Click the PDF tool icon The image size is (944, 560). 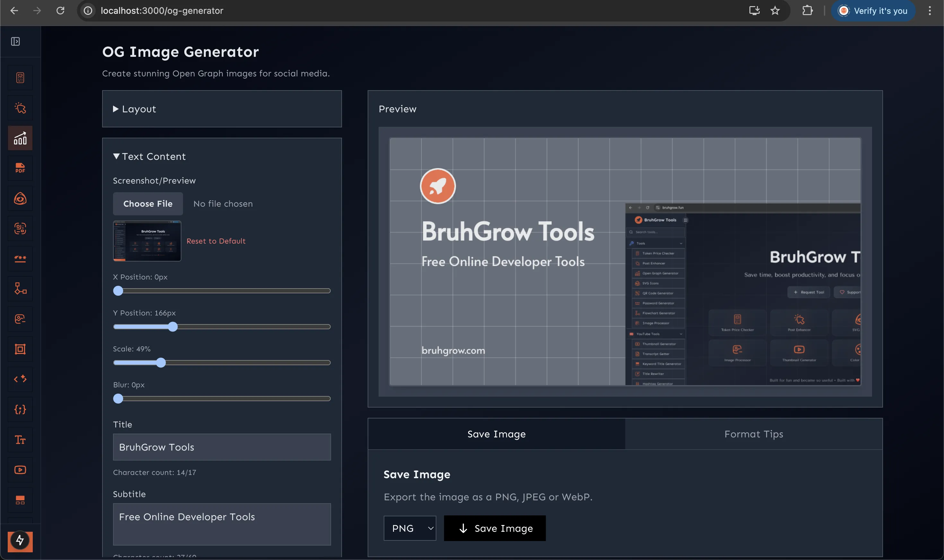click(x=20, y=168)
